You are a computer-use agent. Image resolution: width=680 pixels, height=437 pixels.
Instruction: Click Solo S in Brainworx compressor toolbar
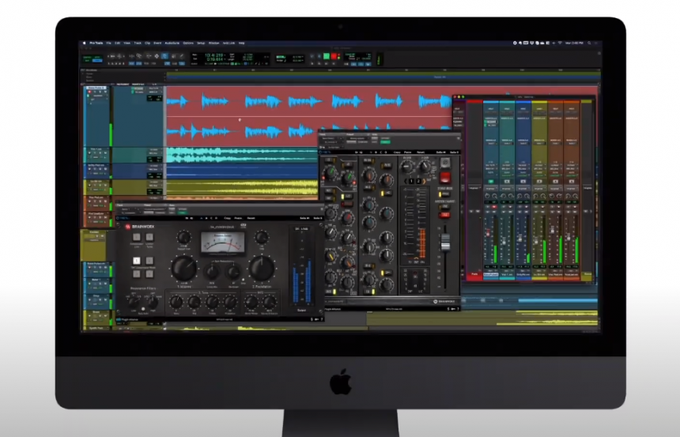coord(317,218)
